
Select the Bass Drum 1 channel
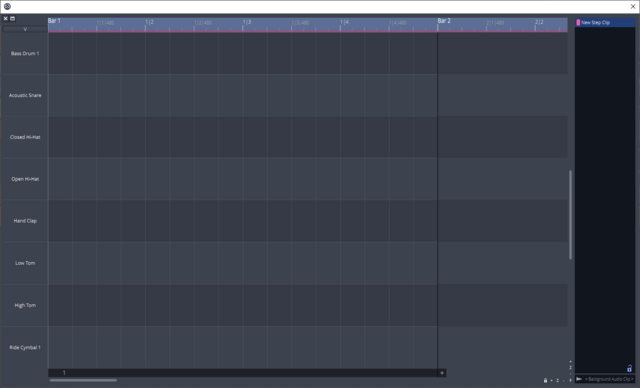(25, 53)
